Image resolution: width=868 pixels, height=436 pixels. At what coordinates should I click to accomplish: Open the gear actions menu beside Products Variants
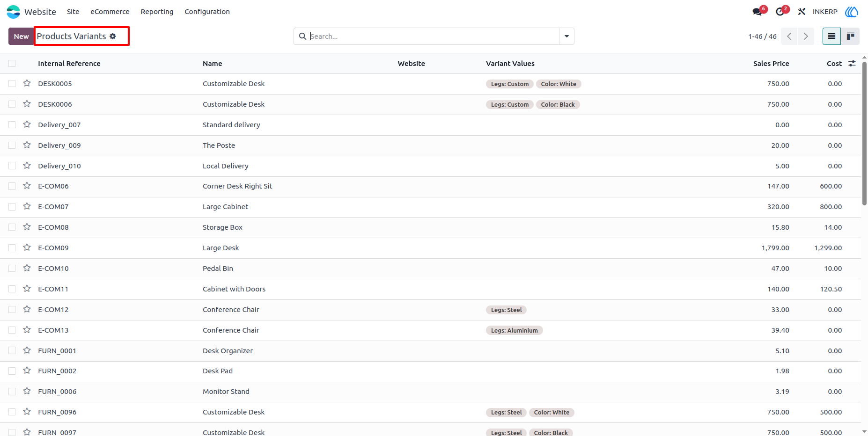tap(113, 36)
